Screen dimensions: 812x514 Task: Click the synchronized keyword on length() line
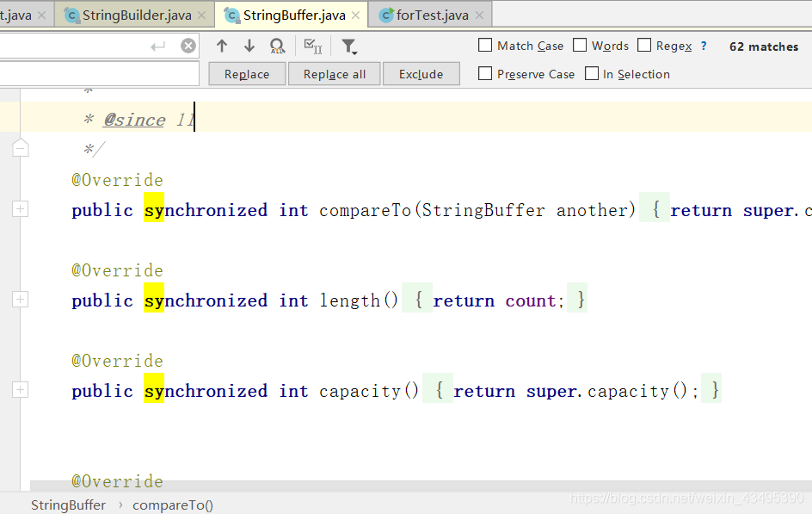206,300
